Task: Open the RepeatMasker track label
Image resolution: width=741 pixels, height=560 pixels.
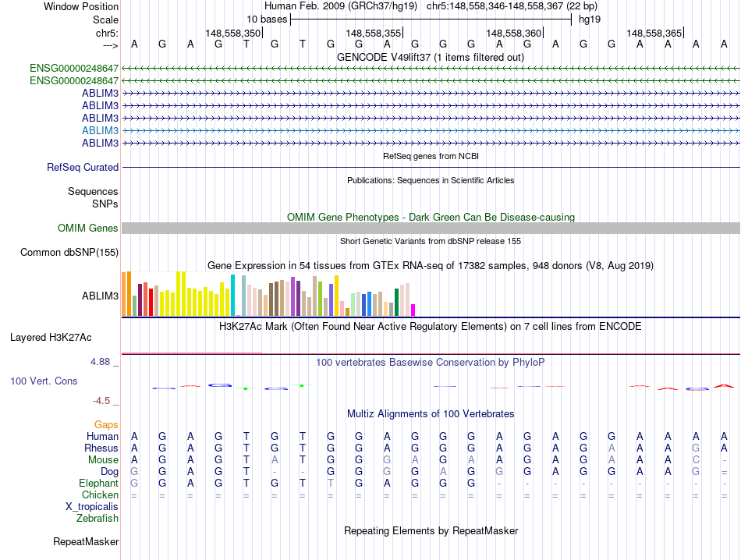Action: tap(86, 541)
